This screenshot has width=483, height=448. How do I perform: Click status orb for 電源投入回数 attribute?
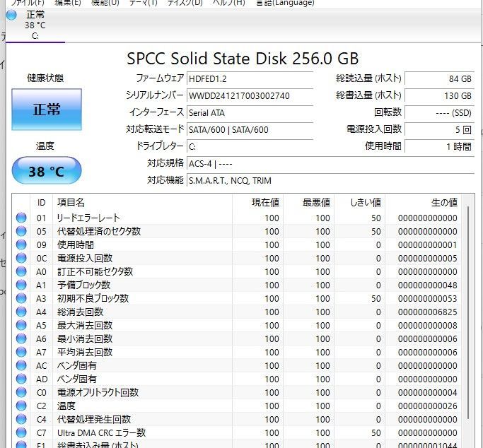click(x=21, y=259)
